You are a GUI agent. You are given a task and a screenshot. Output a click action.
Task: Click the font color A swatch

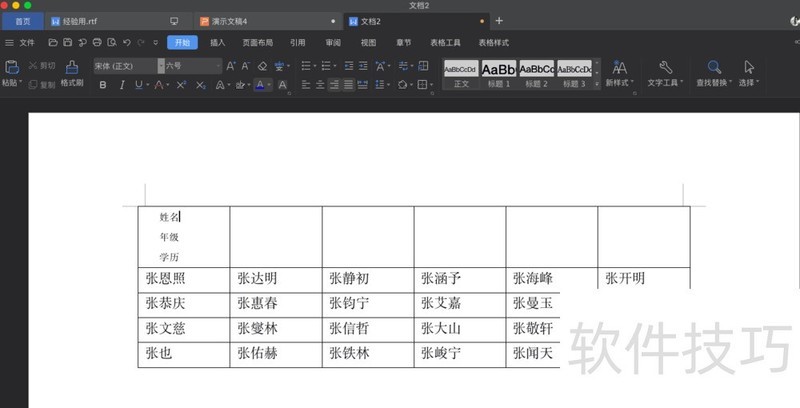259,85
